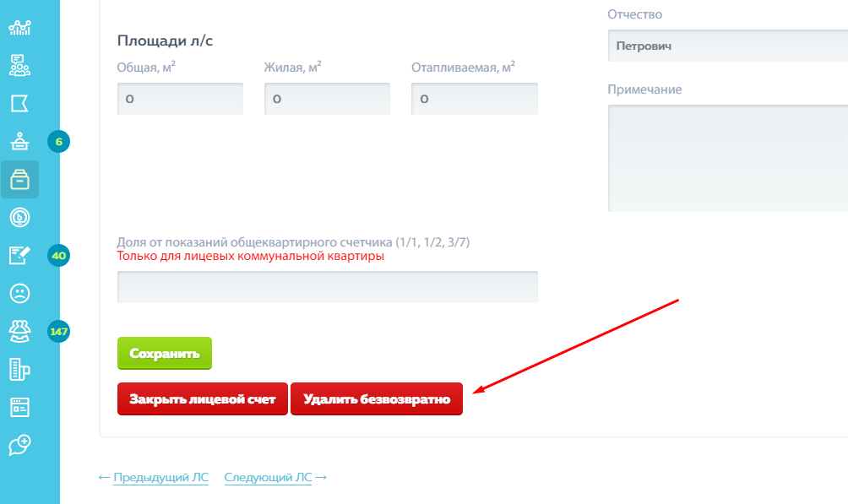Select the highlighted archive box icon
The image size is (848, 504).
click(x=20, y=180)
